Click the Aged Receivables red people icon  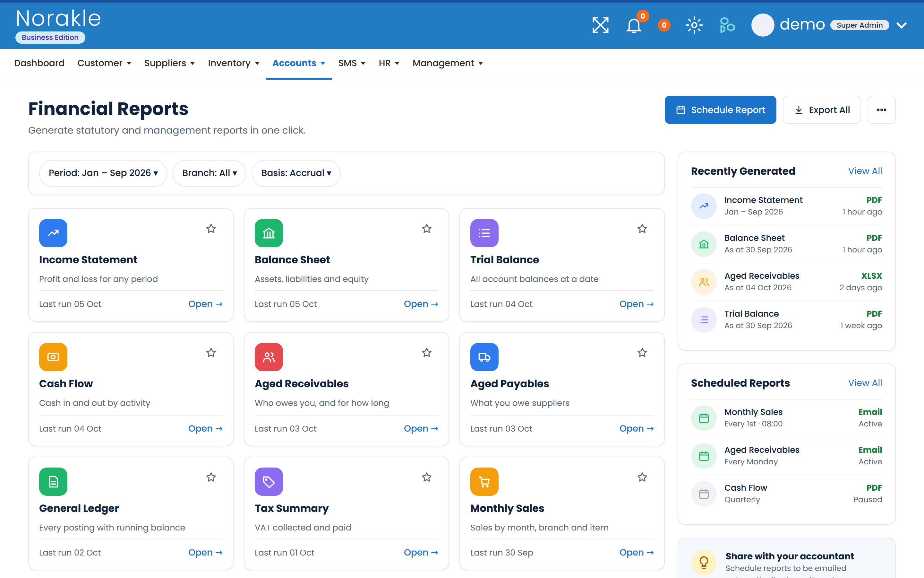(x=269, y=357)
